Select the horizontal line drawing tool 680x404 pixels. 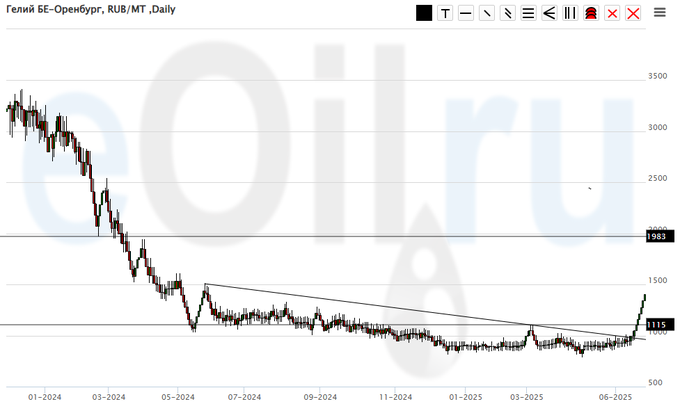coord(466,13)
